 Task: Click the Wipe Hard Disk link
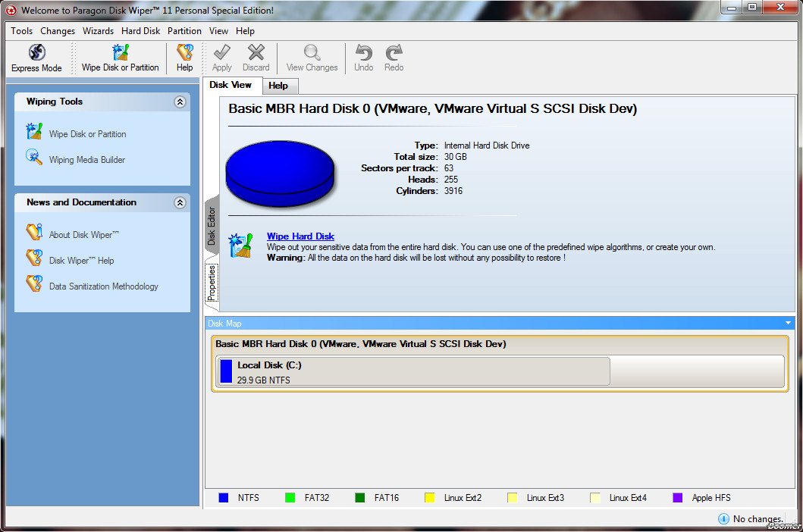pos(300,236)
